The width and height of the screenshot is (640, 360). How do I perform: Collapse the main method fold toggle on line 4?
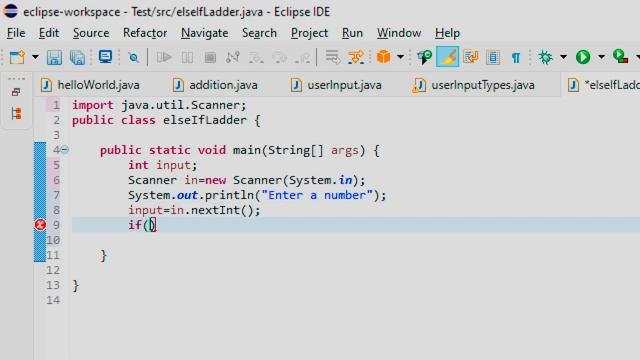point(64,150)
